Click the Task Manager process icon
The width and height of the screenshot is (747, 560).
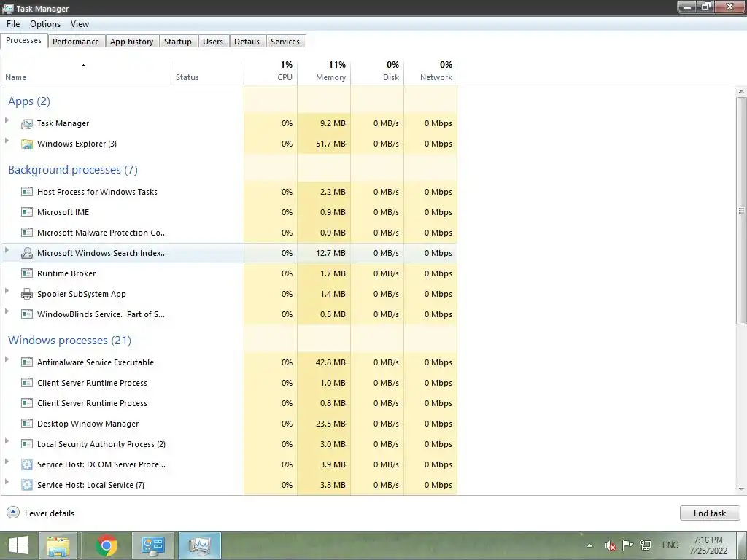[x=27, y=124]
